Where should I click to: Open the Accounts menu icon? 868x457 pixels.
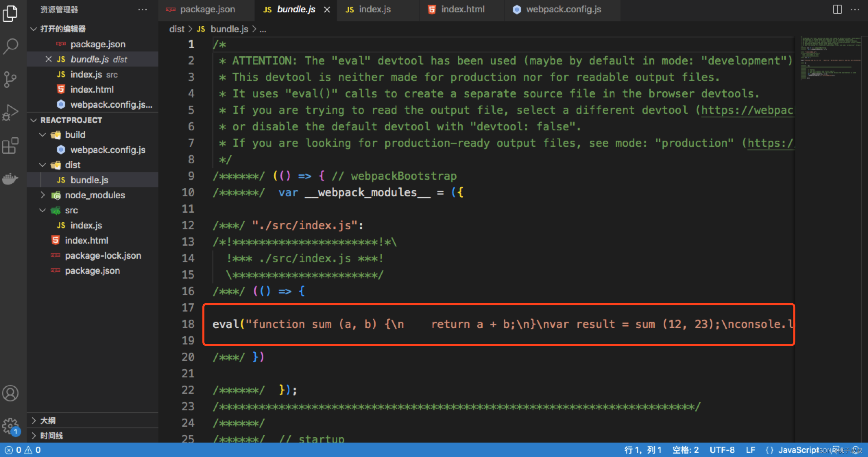click(10, 393)
